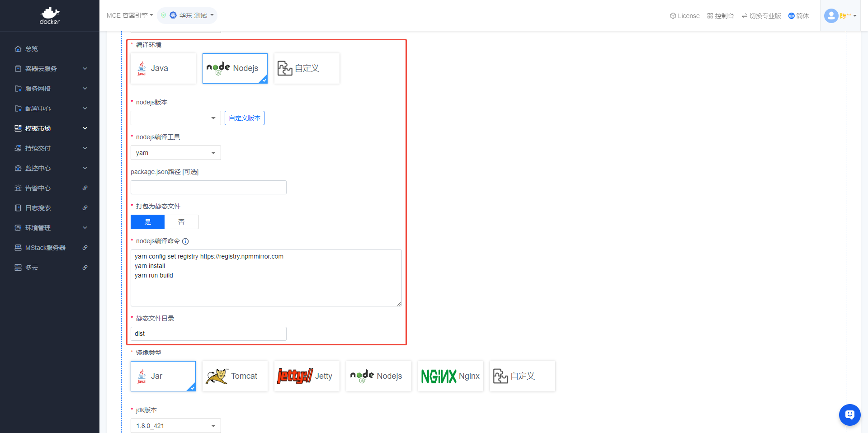This screenshot has height=433, width=868.
Task: Open the jdk版本 1.8.0_421 dropdown
Action: (x=175, y=426)
